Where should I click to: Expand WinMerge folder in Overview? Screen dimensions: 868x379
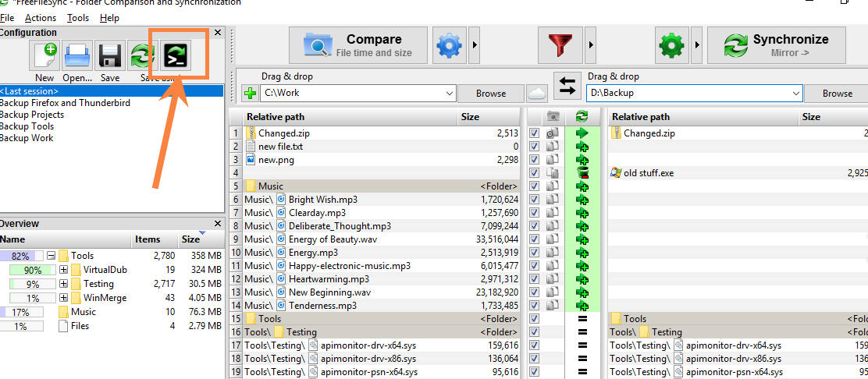(63, 298)
